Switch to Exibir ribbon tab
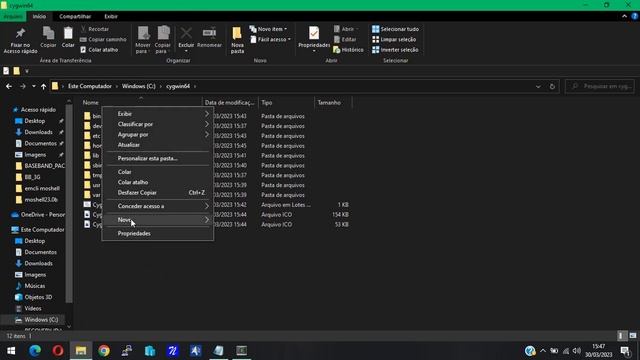 click(111, 16)
